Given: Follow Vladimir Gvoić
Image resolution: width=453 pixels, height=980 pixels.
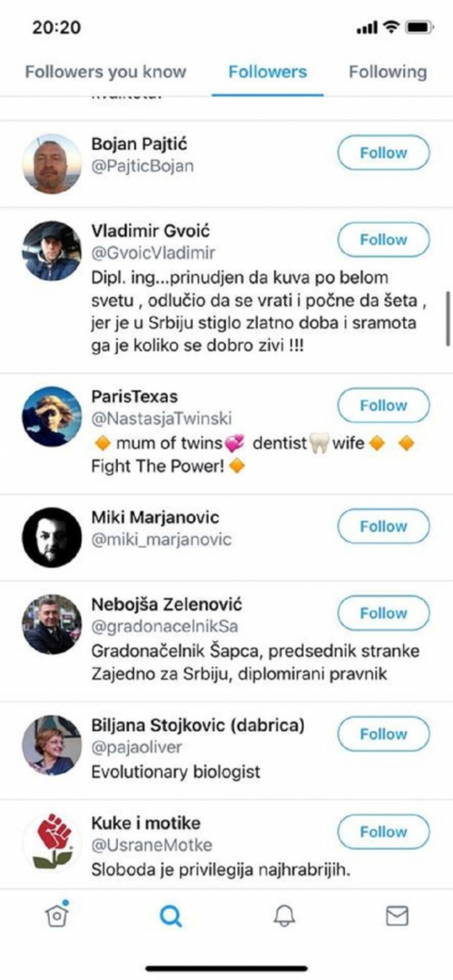Looking at the screenshot, I should [x=383, y=239].
